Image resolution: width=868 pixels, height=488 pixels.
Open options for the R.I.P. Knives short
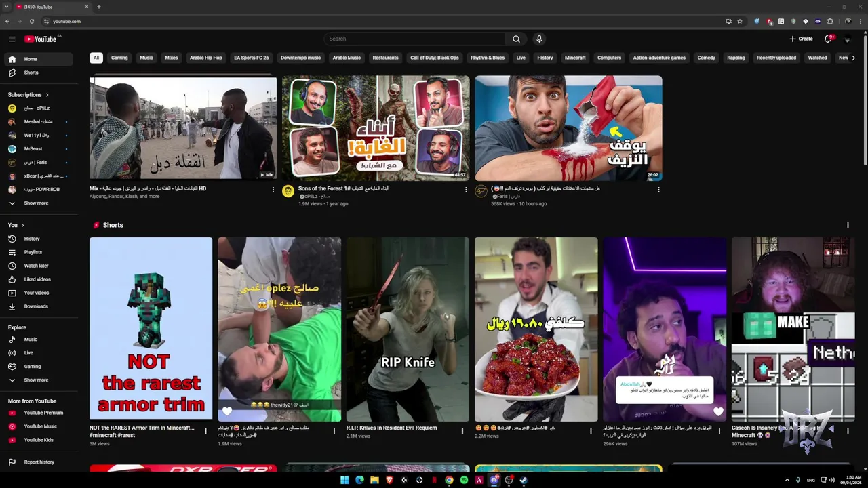[x=462, y=431]
